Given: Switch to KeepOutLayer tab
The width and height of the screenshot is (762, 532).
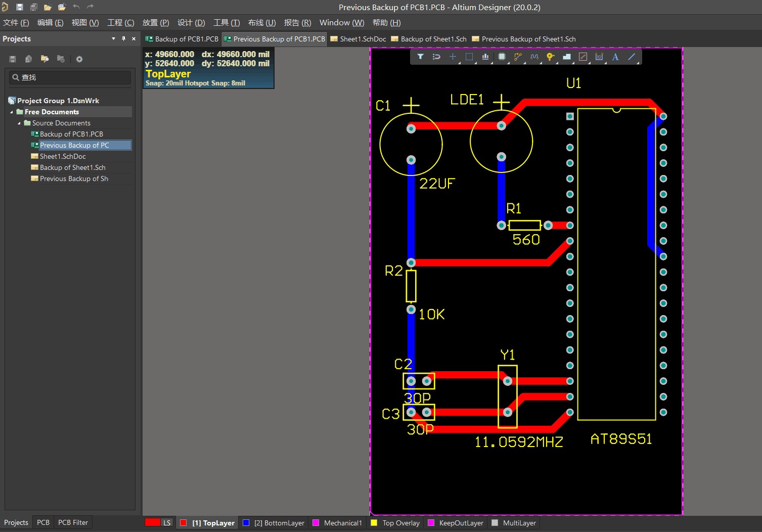Looking at the screenshot, I should coord(456,523).
